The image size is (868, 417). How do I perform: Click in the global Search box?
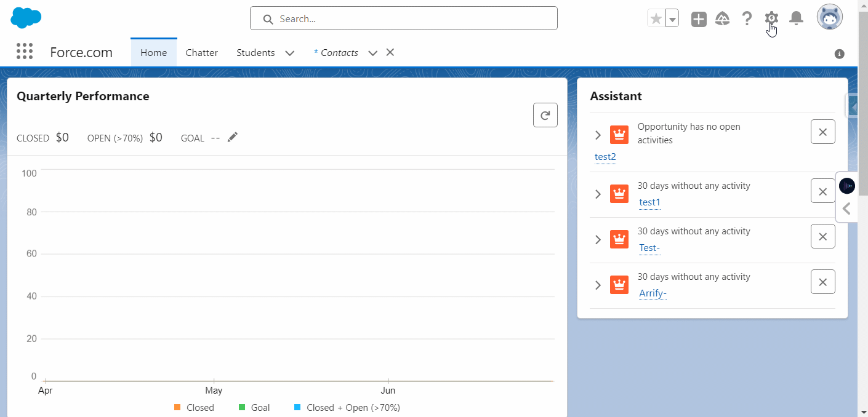pyautogui.click(x=403, y=18)
